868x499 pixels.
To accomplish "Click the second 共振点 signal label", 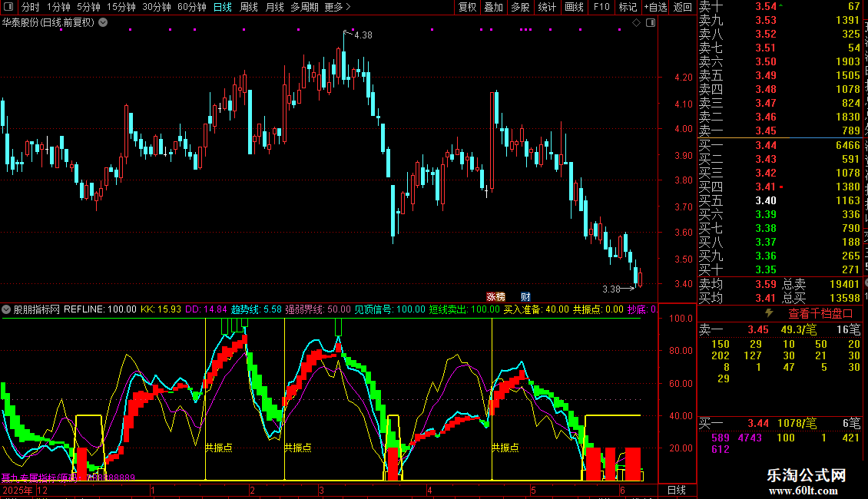I will tap(298, 448).
